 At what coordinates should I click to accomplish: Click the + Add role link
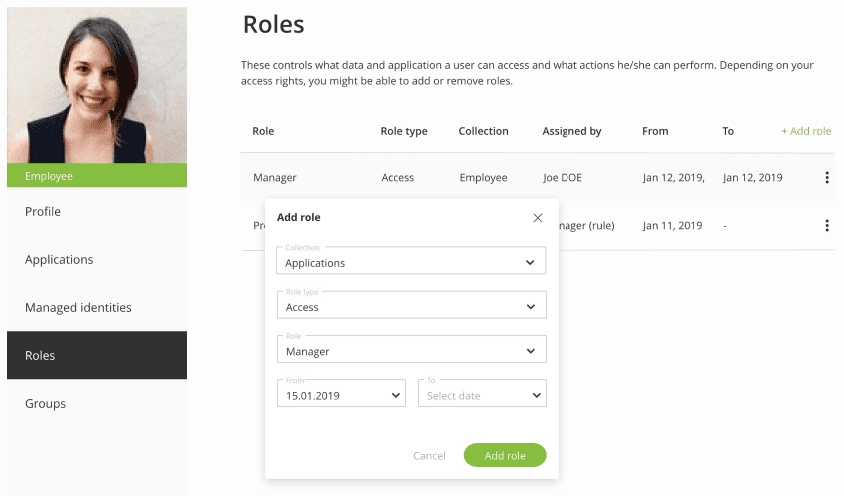pos(806,131)
